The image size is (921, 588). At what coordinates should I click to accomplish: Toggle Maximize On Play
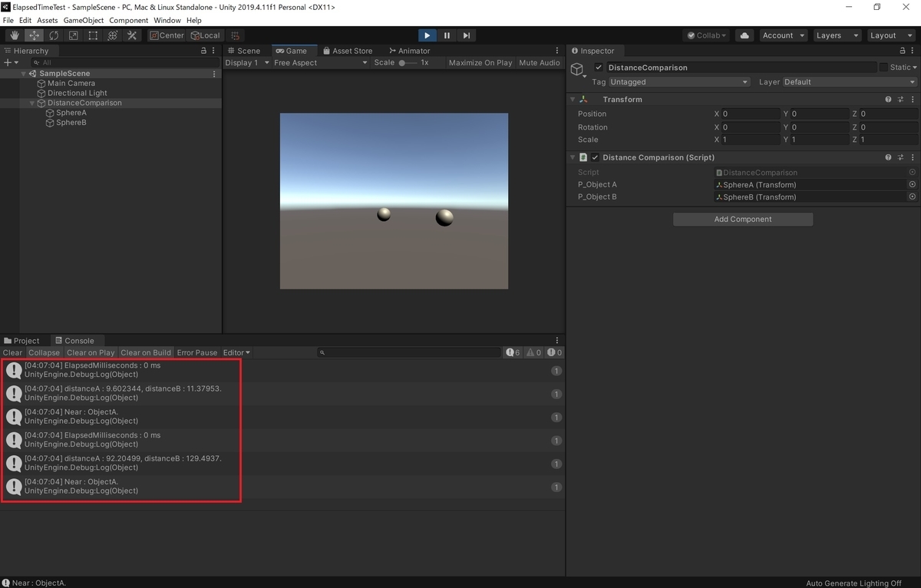coord(480,63)
